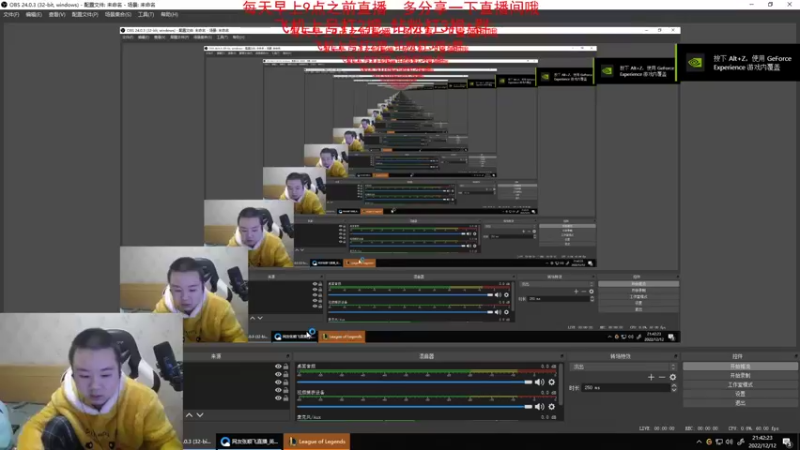Toggle the lock on the top source row
The height and width of the screenshot is (450, 800).
click(286, 366)
